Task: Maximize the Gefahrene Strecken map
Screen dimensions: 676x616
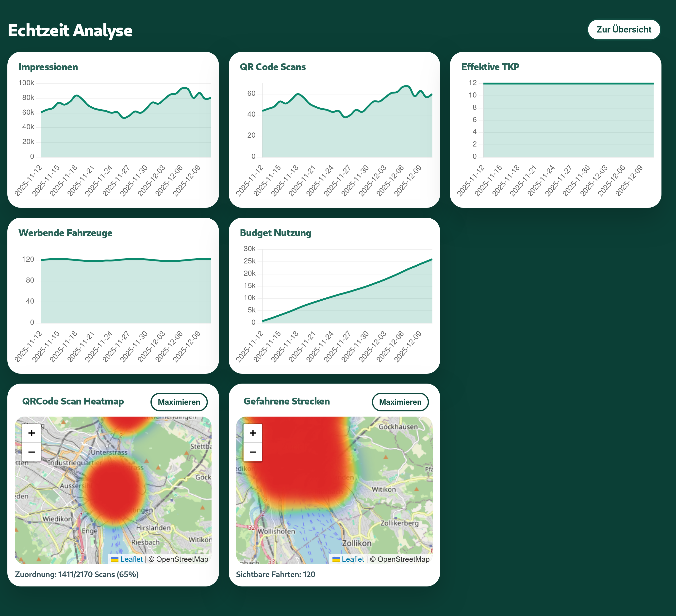Action: click(x=400, y=402)
